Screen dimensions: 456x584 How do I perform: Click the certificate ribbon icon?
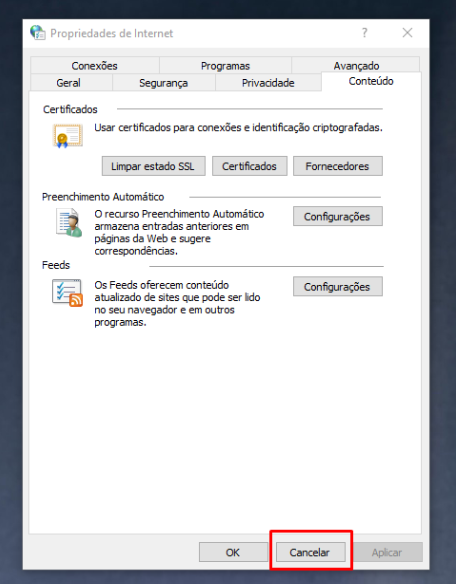click(67, 136)
